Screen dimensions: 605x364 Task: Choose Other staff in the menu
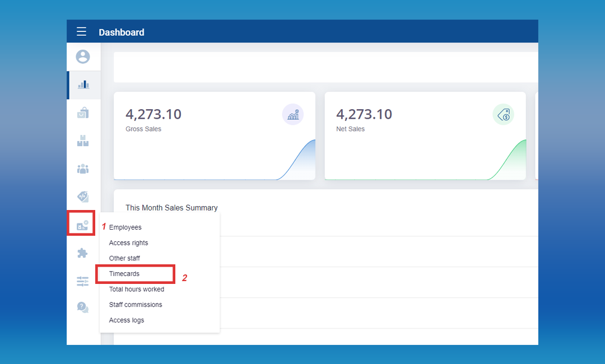[124, 258]
